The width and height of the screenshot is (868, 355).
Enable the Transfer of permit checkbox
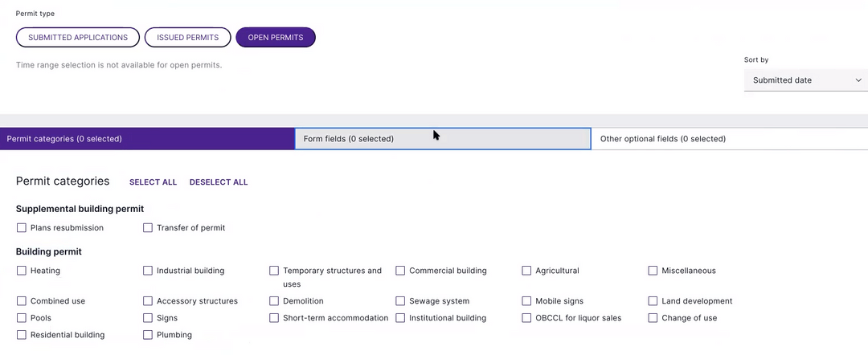[148, 228]
